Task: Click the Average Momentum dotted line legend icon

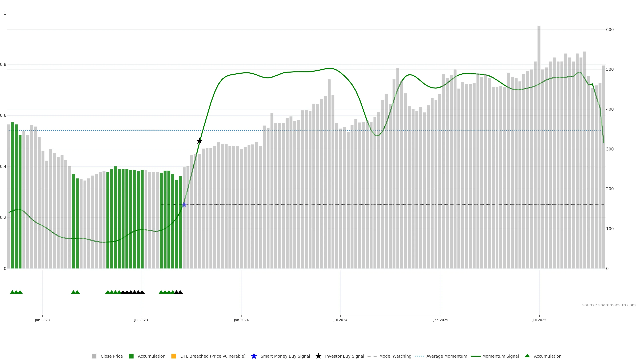Action: [x=419, y=356]
